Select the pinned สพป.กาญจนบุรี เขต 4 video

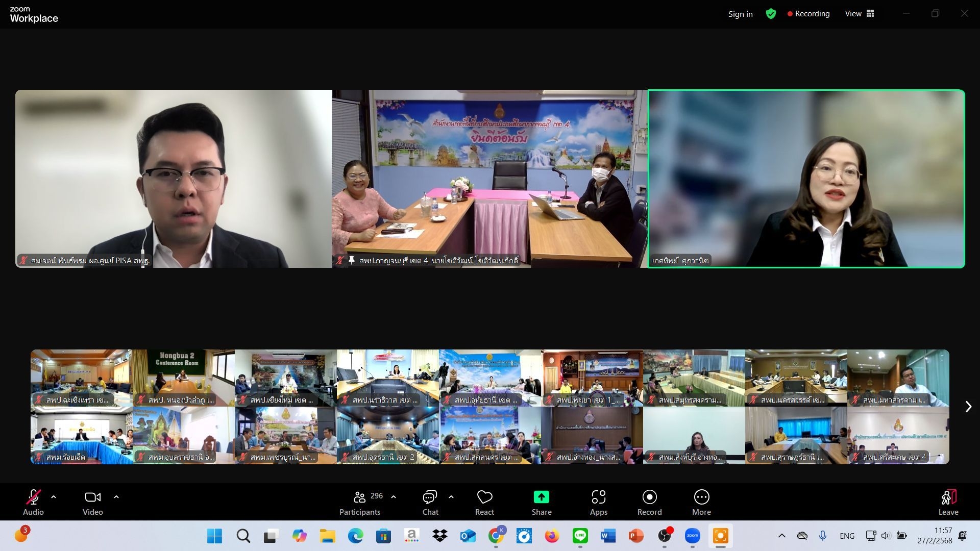[490, 179]
